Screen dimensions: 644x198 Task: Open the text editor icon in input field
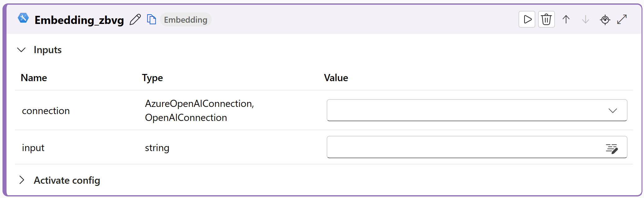click(x=612, y=149)
